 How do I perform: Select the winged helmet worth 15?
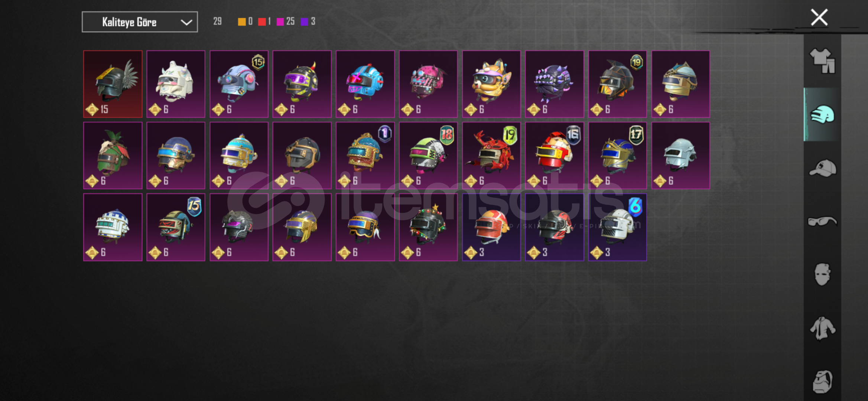113,84
